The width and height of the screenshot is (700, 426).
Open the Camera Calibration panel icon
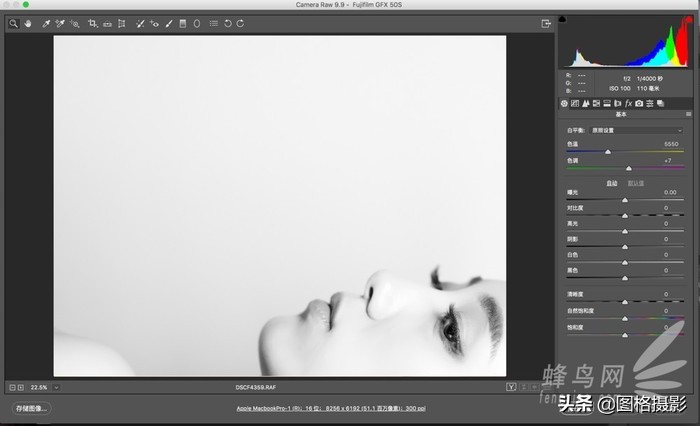[639, 103]
